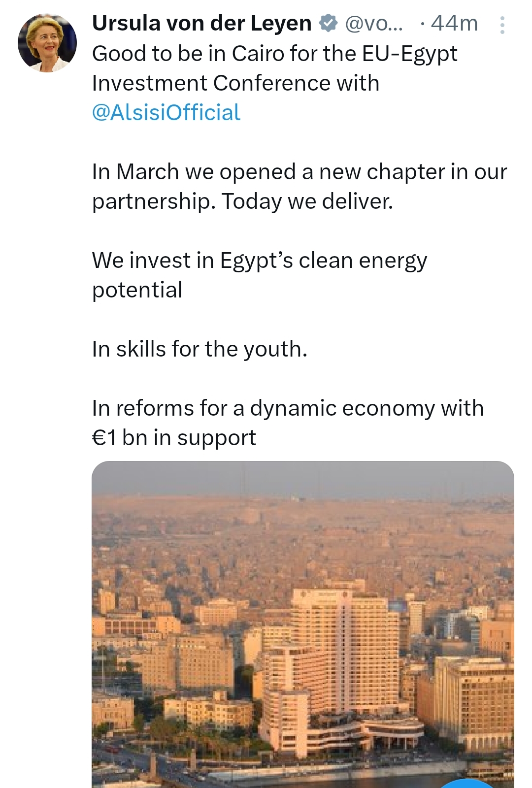Click the "partnership. Today we deliver." line
This screenshot has width=532, height=788.
tap(242, 201)
